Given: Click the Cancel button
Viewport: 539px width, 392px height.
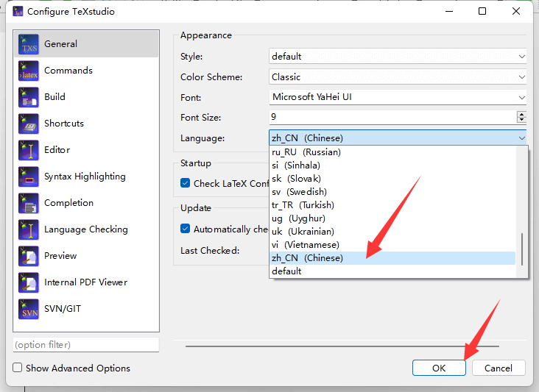Looking at the screenshot, I should 499,368.
